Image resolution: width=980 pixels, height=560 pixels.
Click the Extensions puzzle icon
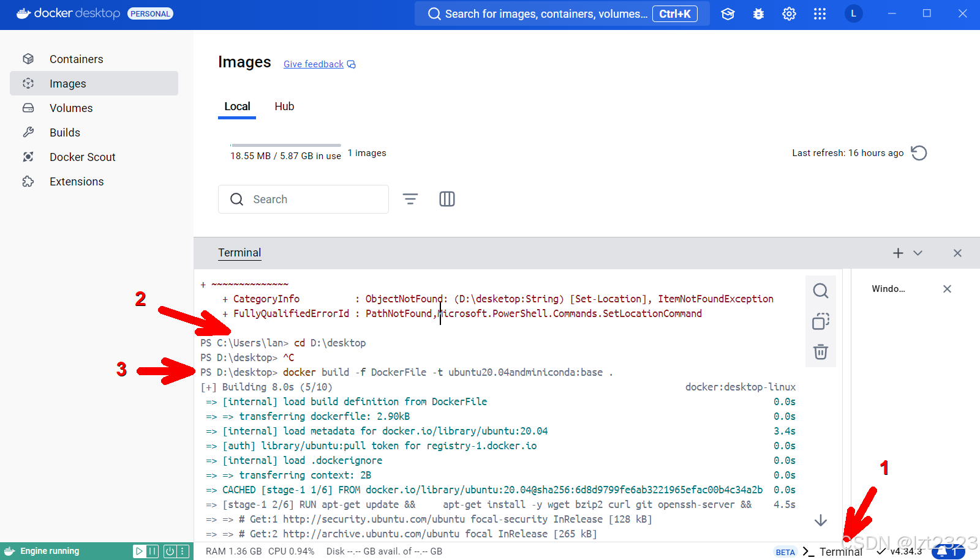click(x=28, y=181)
